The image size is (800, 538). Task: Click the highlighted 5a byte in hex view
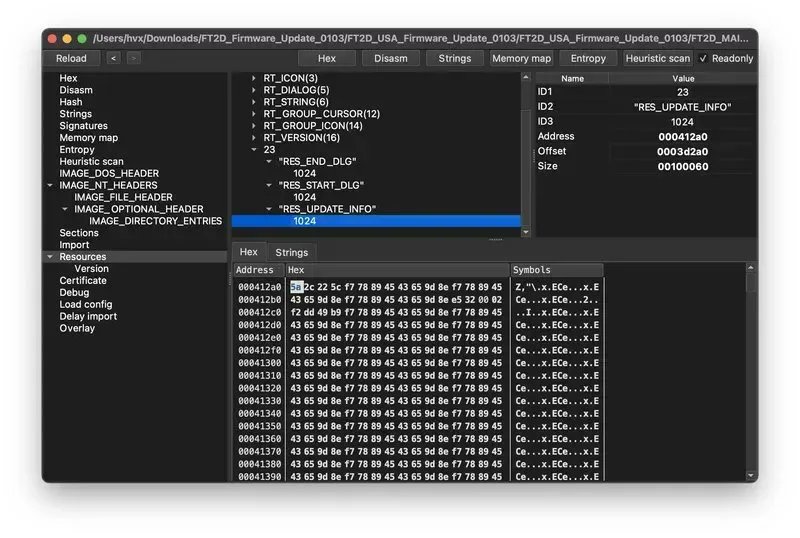pos(296,287)
